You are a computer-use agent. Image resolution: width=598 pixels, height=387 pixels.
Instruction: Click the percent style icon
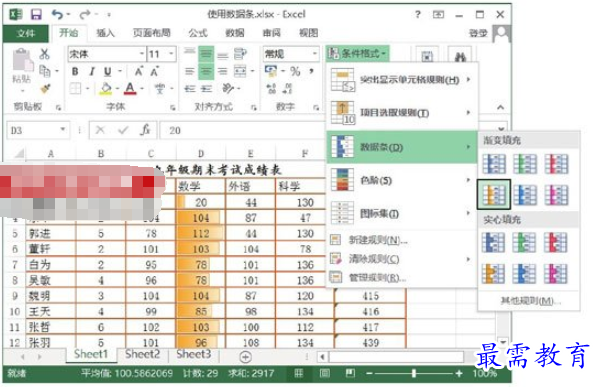(295, 71)
